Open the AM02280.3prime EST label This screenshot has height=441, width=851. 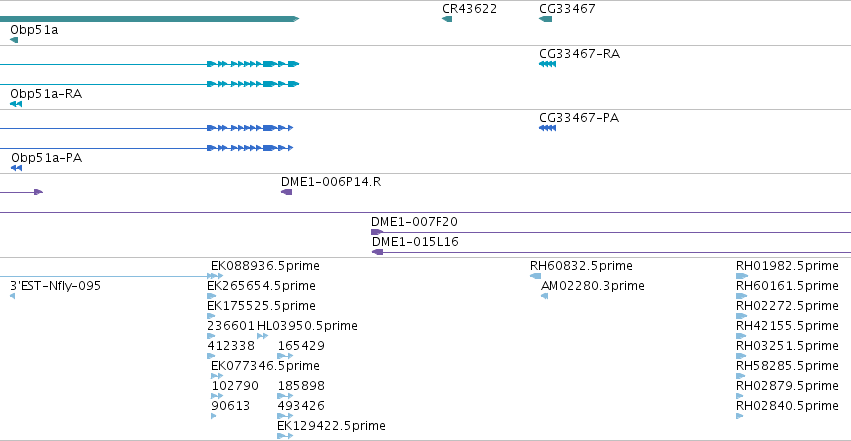pyautogui.click(x=593, y=286)
